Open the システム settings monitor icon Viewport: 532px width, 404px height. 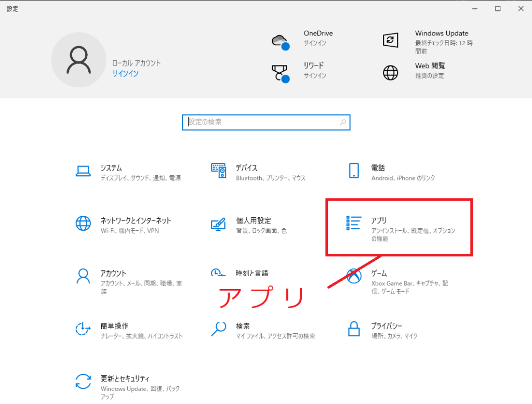[83, 171]
